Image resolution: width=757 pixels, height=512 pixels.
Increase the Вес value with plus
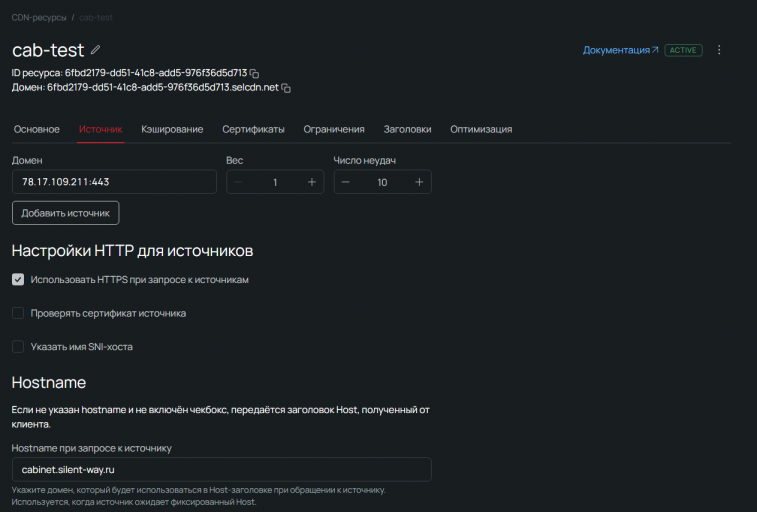tap(312, 182)
